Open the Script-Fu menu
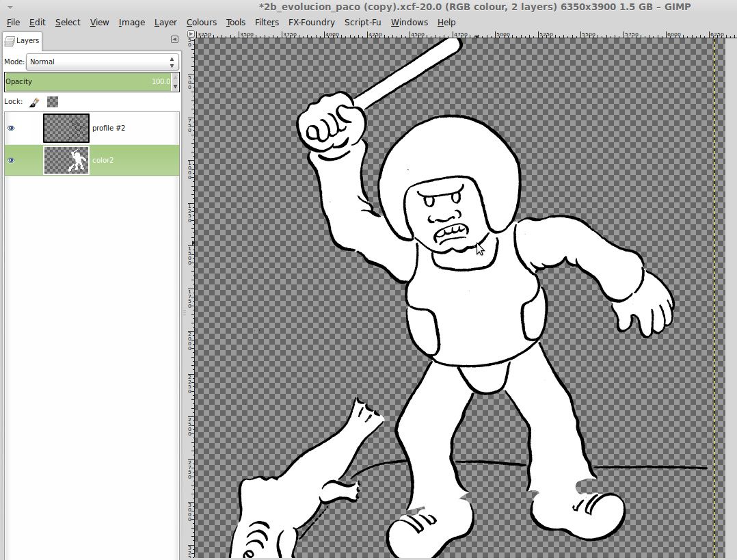The width and height of the screenshot is (737, 560). pos(362,22)
